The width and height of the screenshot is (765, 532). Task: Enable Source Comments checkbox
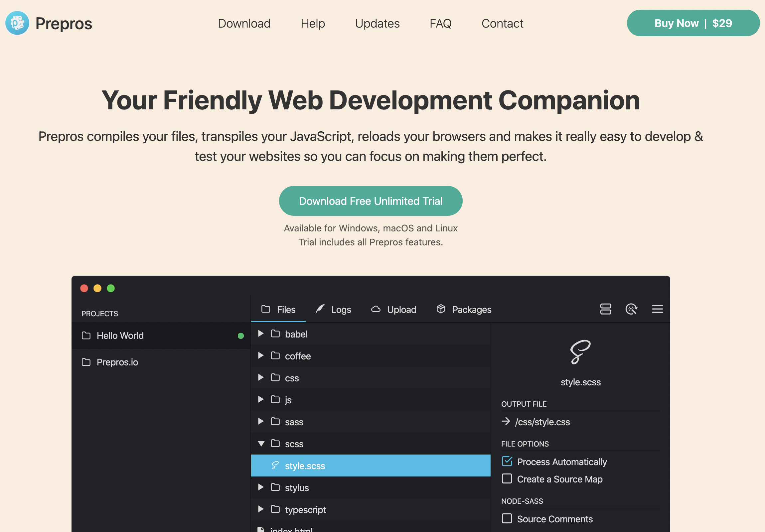pyautogui.click(x=507, y=519)
